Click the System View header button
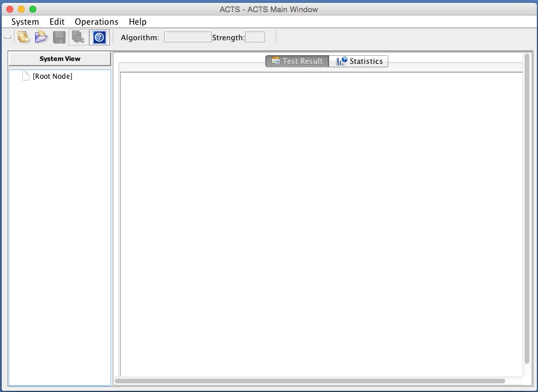This screenshot has height=392, width=538. (60, 59)
